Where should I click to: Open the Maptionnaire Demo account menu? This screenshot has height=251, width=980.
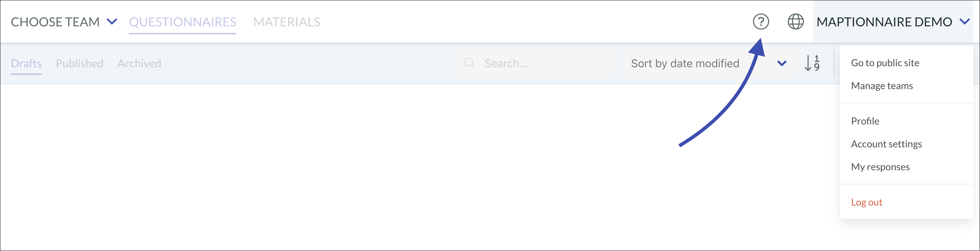coord(893,21)
